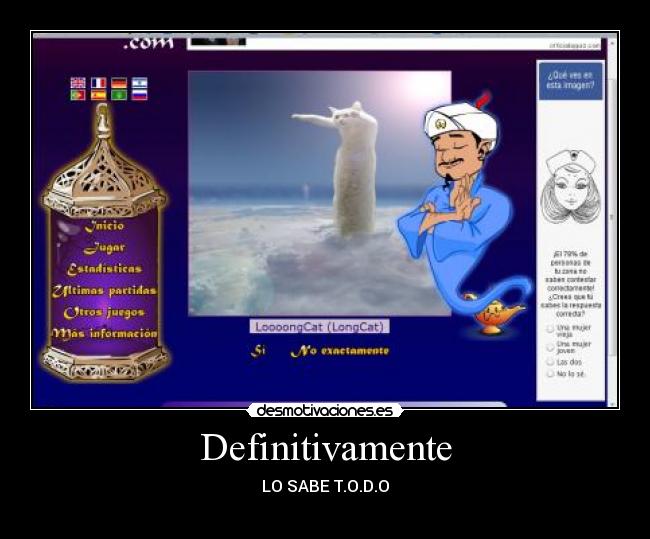This screenshot has width=650, height=539.
Task: Go to Estadisticas in the lantern menu
Action: [104, 269]
